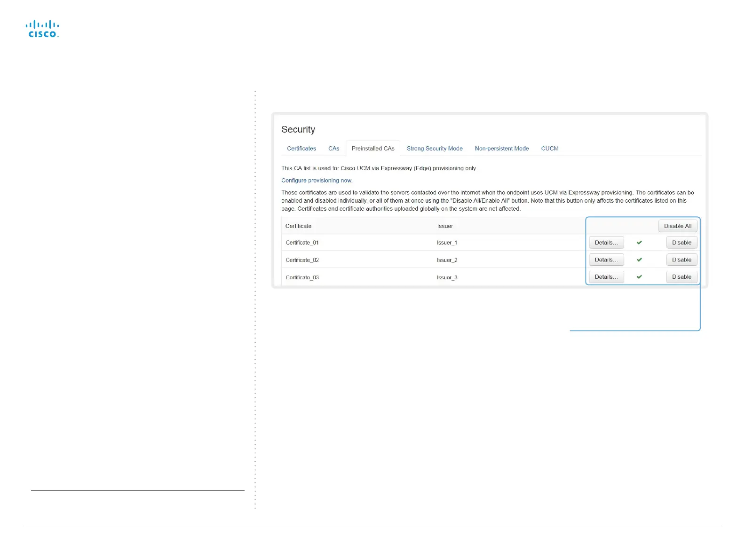Switch to the CAs tab
This screenshot has height=560, width=745.
(x=333, y=149)
